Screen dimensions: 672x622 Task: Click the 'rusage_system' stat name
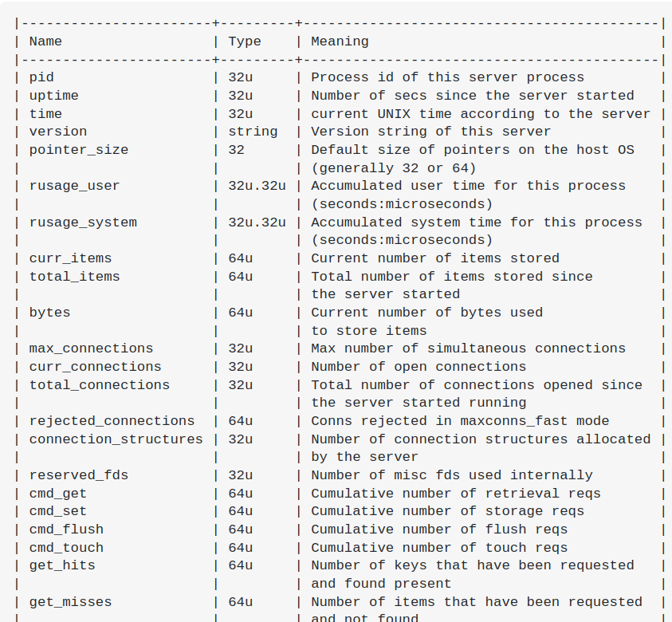[x=83, y=222]
